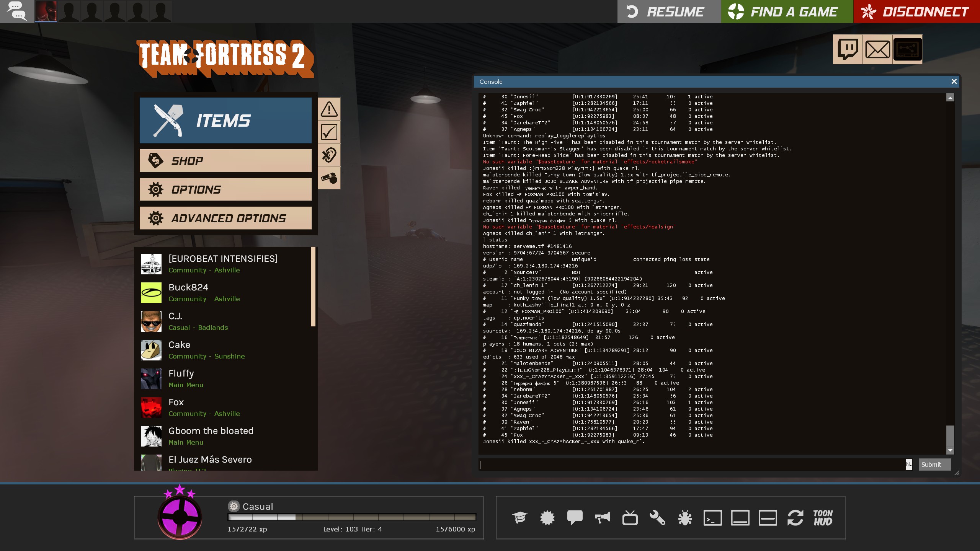Viewport: 980px width, 551px height.
Task: Click the bug report icon
Action: coord(685,518)
